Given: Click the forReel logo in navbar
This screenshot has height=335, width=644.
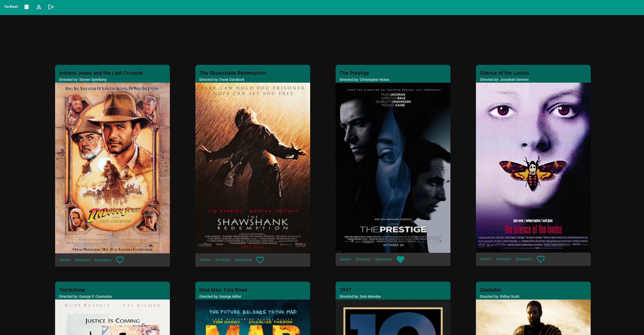Looking at the screenshot, I should click(x=11, y=7).
